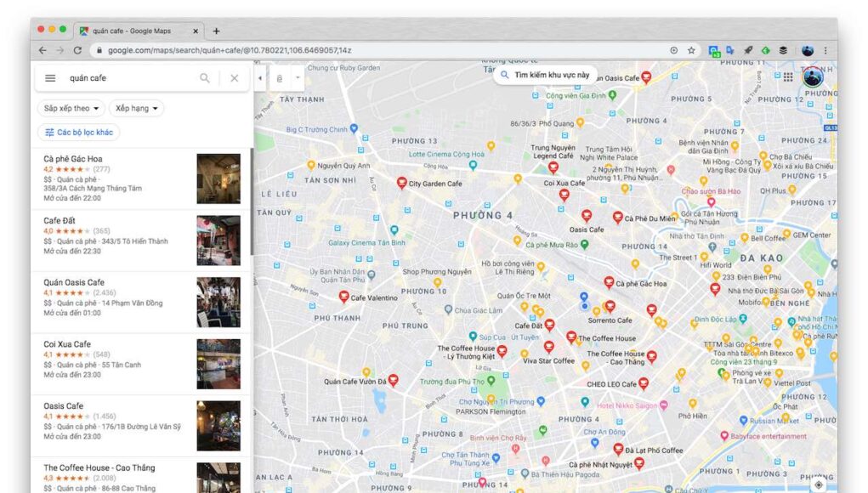Open Google apps grid icon
The width and height of the screenshot is (868, 493).
[788, 76]
